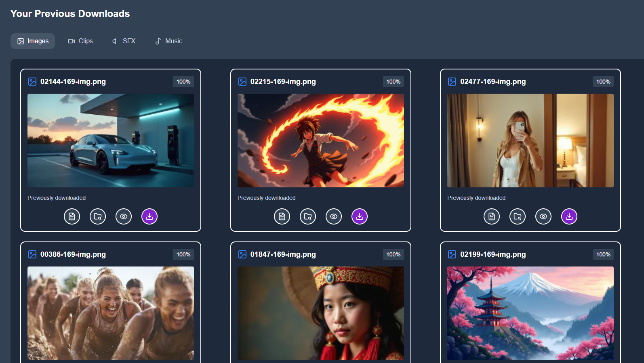
Task: Click folder search icon for 02144-169-img.png
Action: point(98,216)
